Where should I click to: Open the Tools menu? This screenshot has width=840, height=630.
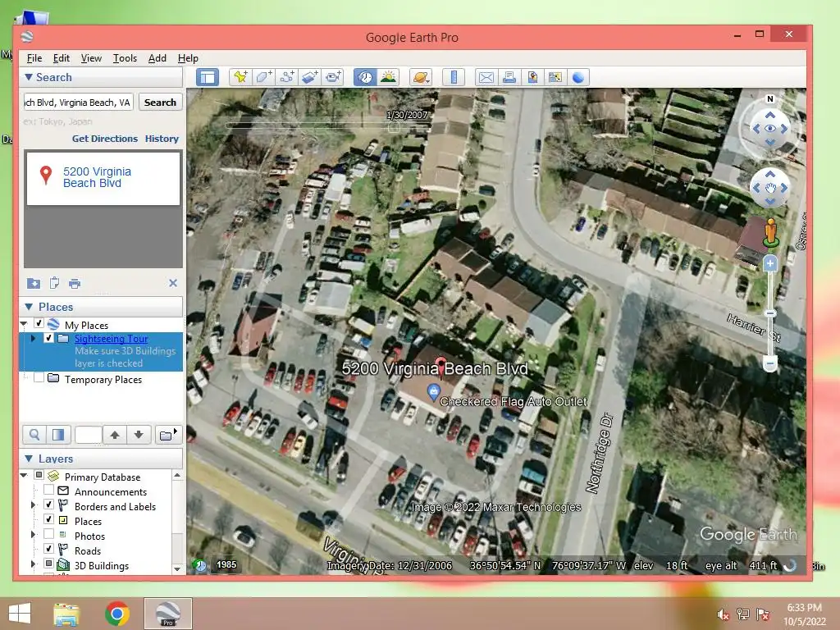(125, 58)
